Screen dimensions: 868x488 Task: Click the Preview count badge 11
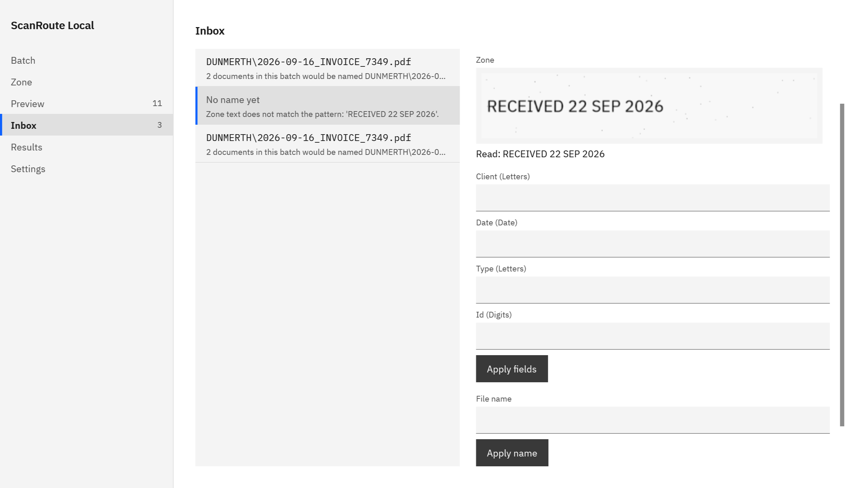[157, 103]
